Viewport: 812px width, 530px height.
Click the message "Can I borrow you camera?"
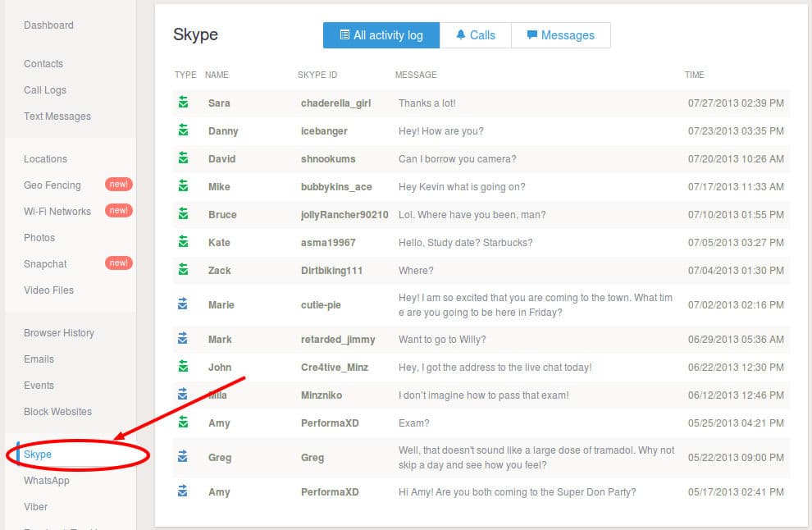[x=458, y=159]
